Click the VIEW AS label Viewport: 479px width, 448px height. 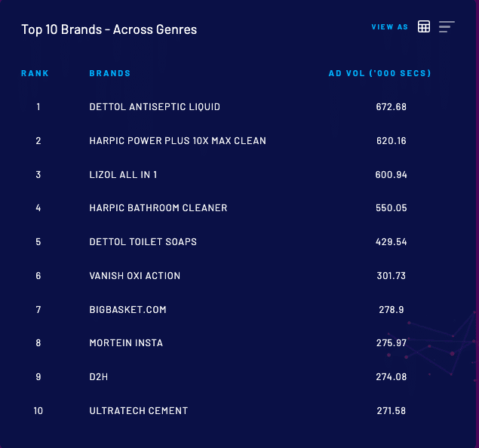click(x=389, y=27)
